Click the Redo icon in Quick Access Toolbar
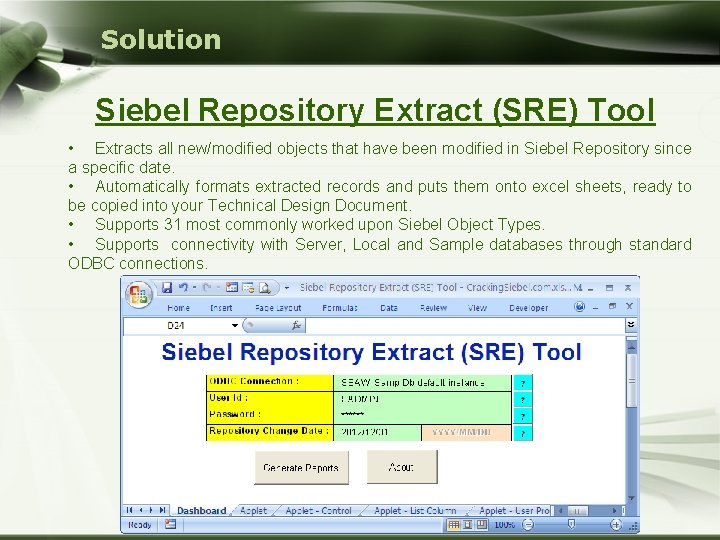 [x=207, y=287]
